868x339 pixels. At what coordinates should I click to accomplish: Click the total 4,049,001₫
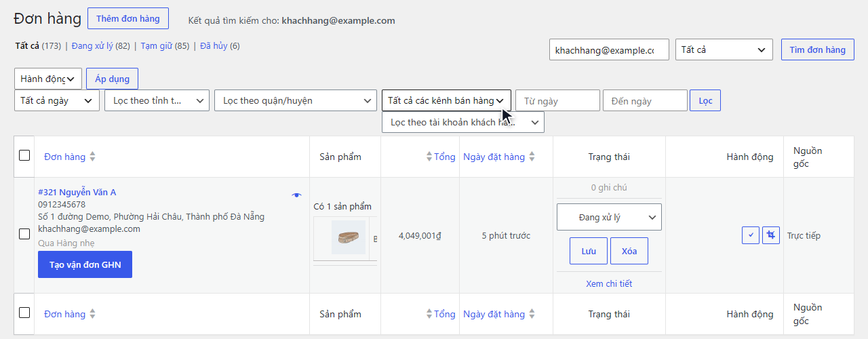tap(420, 235)
